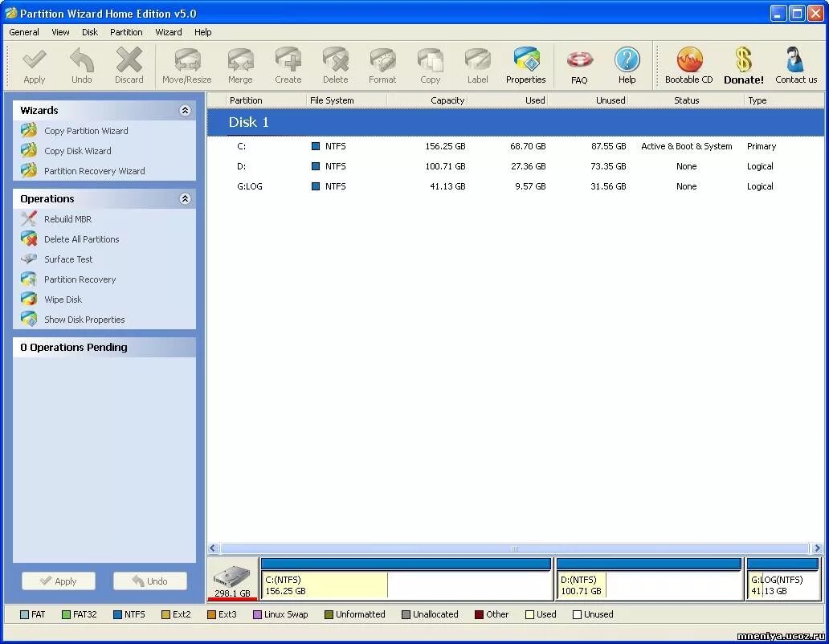Click the 298.1 GB disk icon
Image resolution: width=829 pixels, height=644 pixels.
233,580
